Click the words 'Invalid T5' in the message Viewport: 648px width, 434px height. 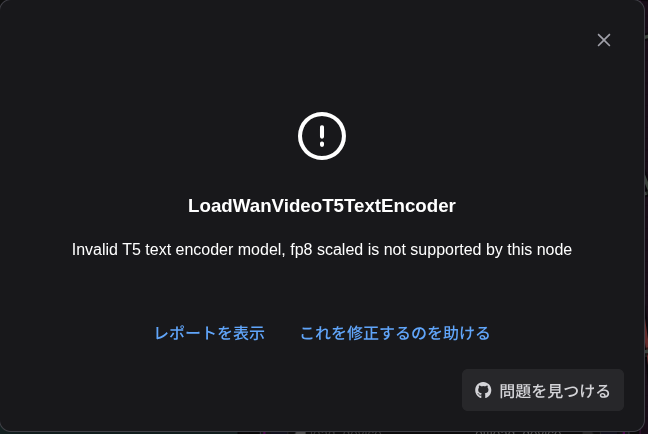pos(106,250)
